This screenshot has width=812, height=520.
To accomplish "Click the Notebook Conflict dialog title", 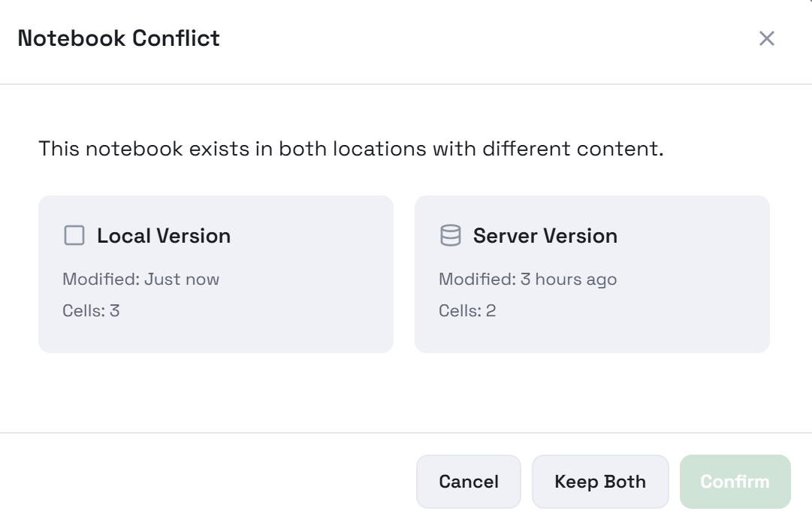I will 119,38.
